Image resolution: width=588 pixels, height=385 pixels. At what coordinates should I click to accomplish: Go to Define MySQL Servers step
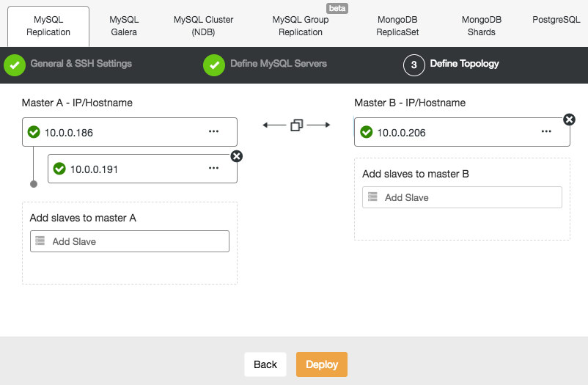coord(279,63)
